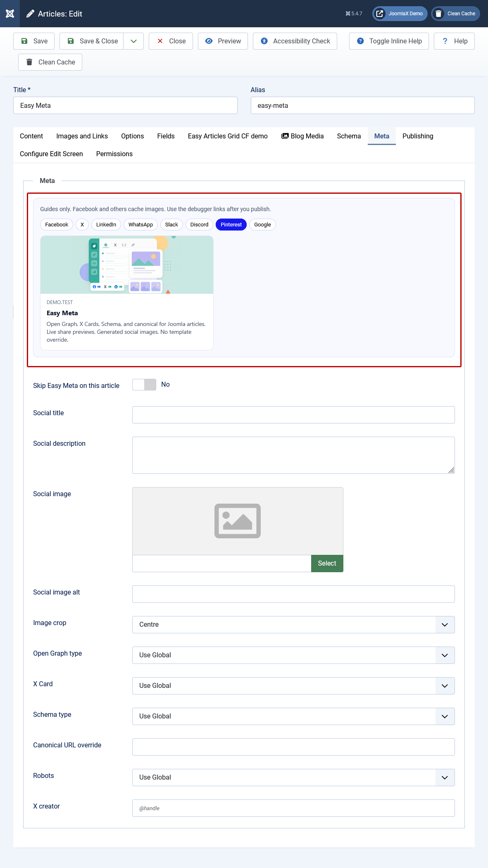Open Easy Articles Grid CF demo tab

click(x=228, y=136)
